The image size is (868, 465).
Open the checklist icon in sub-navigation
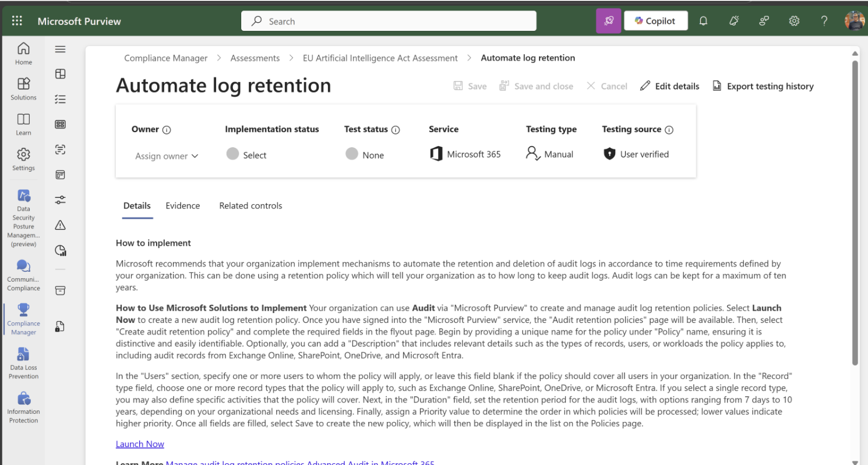click(60, 100)
